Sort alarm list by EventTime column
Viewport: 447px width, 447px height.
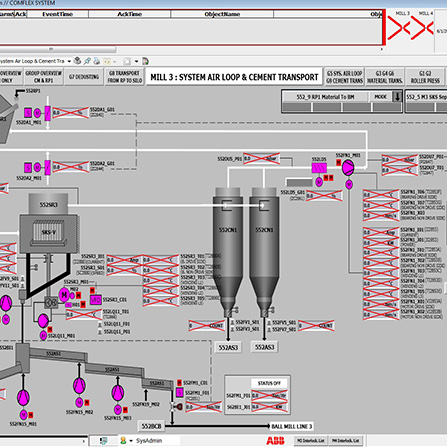pos(58,14)
